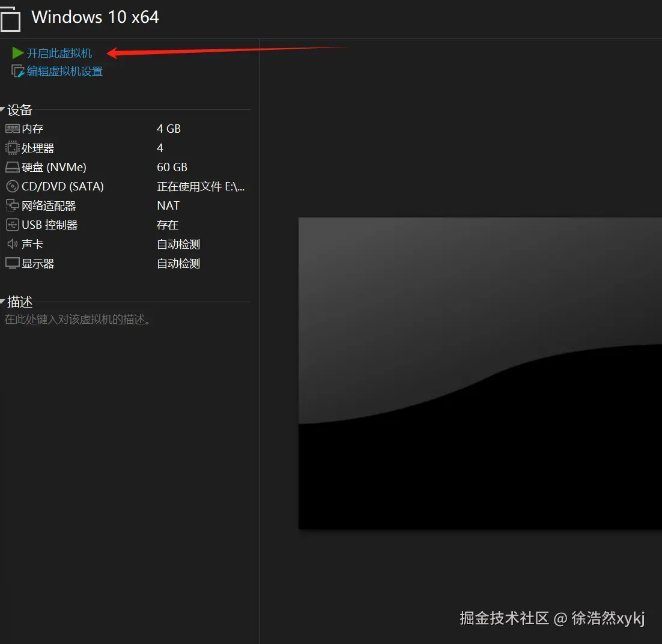Screen dimensions: 662x644
Task: Click the value 正在使用文件 E:\...
Action: [x=201, y=186]
